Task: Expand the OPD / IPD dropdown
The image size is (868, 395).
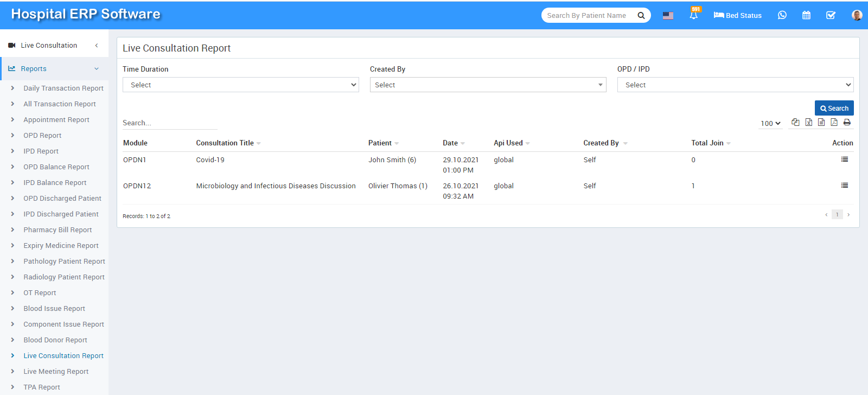Action: 735,85
